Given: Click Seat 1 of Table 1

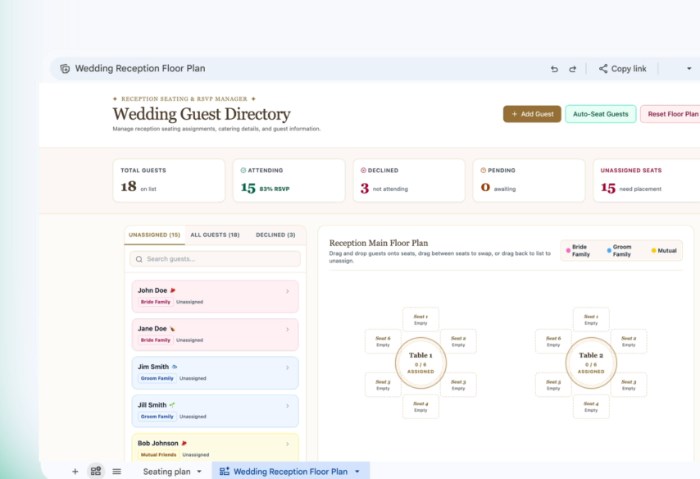Looking at the screenshot, I should [421, 319].
